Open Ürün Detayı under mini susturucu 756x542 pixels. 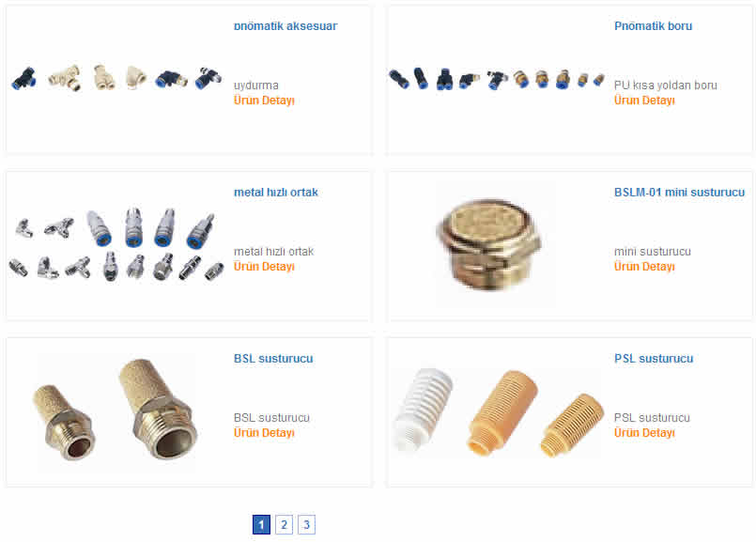coord(644,267)
